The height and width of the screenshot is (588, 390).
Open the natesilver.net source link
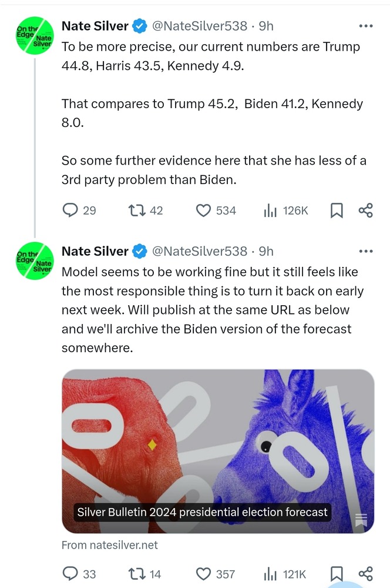110,545
